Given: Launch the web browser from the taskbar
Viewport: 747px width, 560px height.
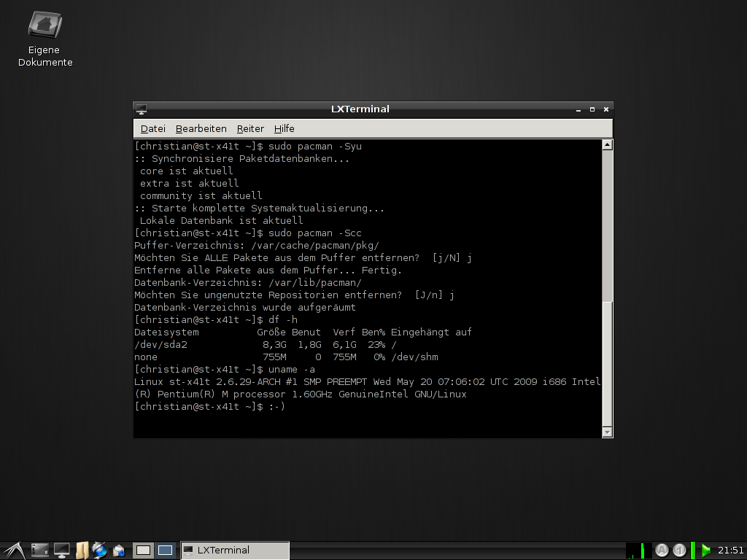Looking at the screenshot, I should pyautogui.click(x=99, y=551).
